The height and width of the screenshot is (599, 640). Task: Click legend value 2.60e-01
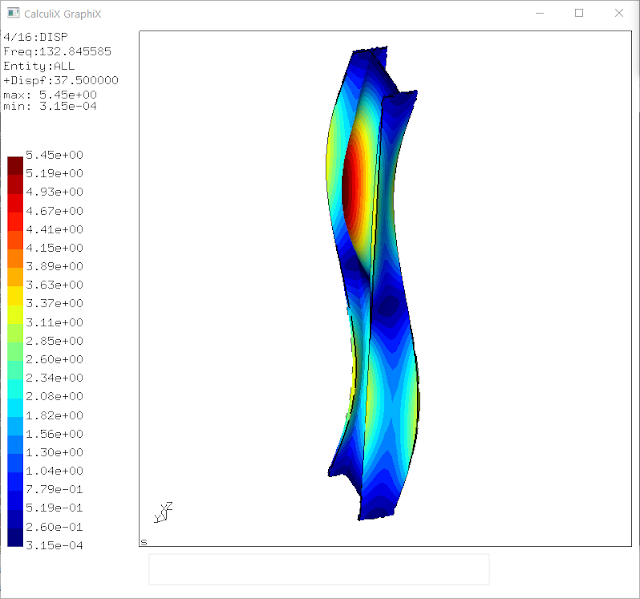click(54, 527)
